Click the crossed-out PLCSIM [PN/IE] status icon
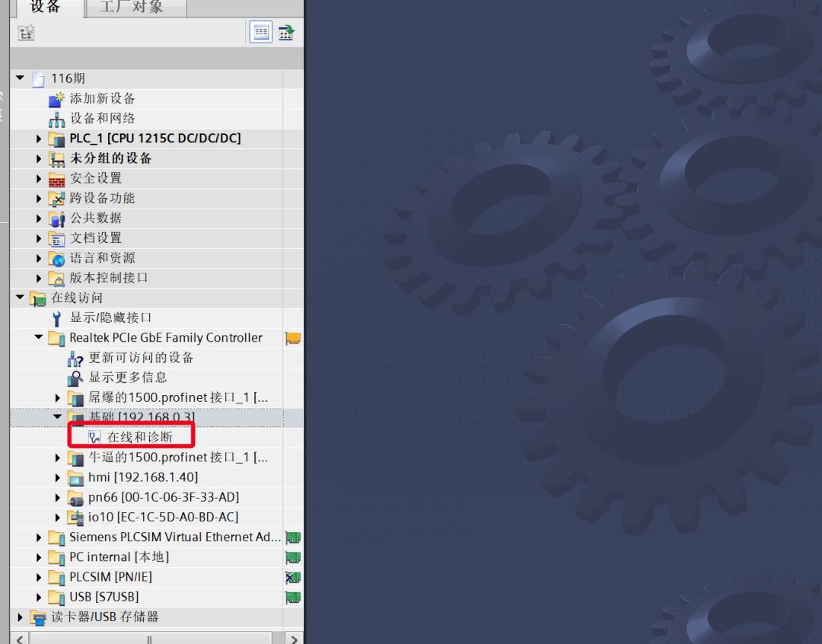The image size is (822, 644). (x=293, y=578)
